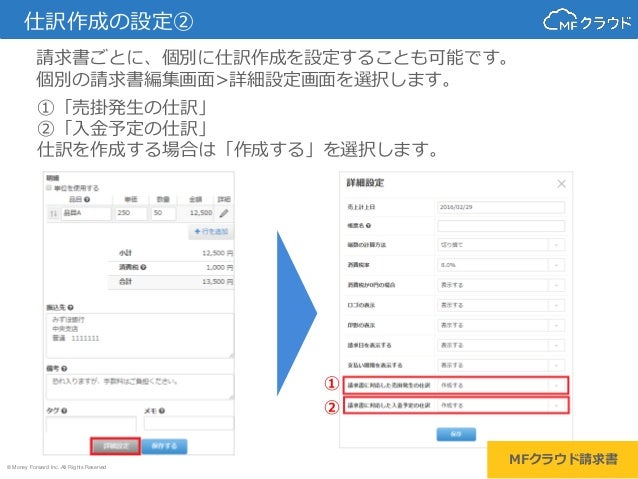The image size is (638, 479).
Task: Open the 印影の表示 dropdown
Action: click(501, 325)
